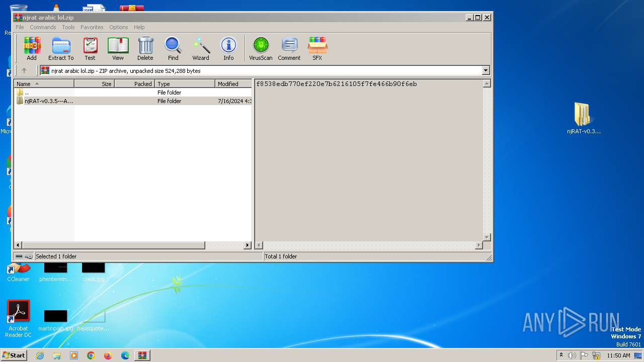Go up one folder level arrow
Screen dimensions: 644x362
[x=24, y=71]
